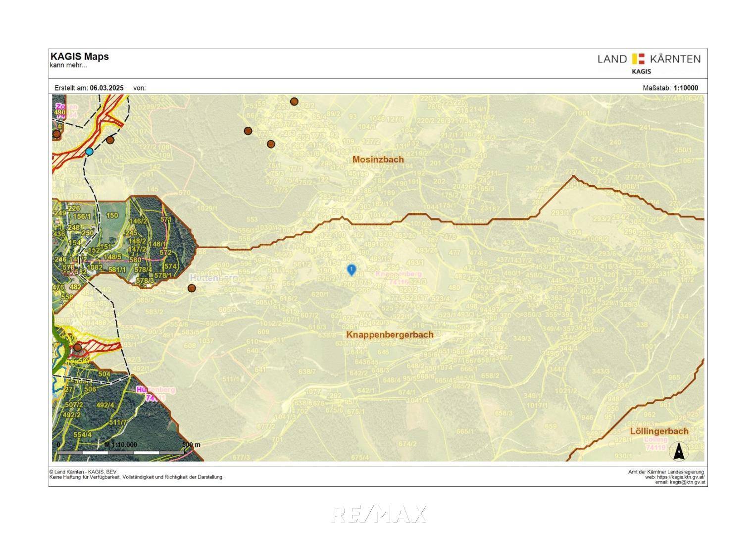The image size is (756, 535).
Task: Click parcel number 1061
Action: [x=582, y=113]
